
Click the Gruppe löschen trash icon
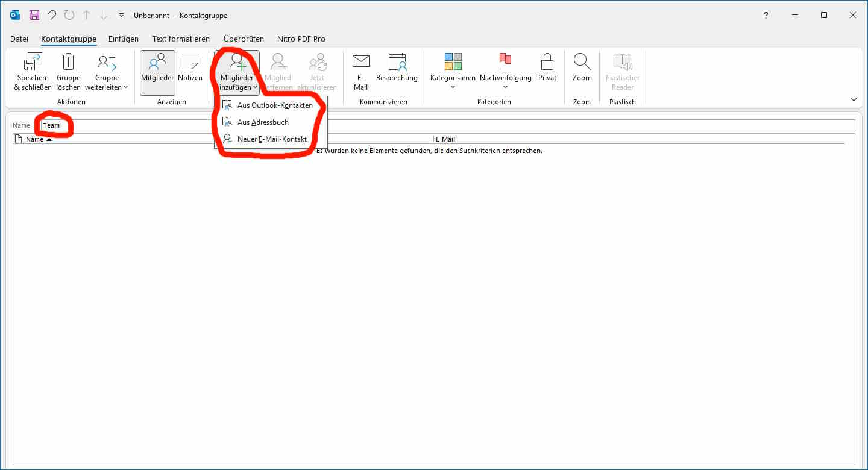point(68,63)
